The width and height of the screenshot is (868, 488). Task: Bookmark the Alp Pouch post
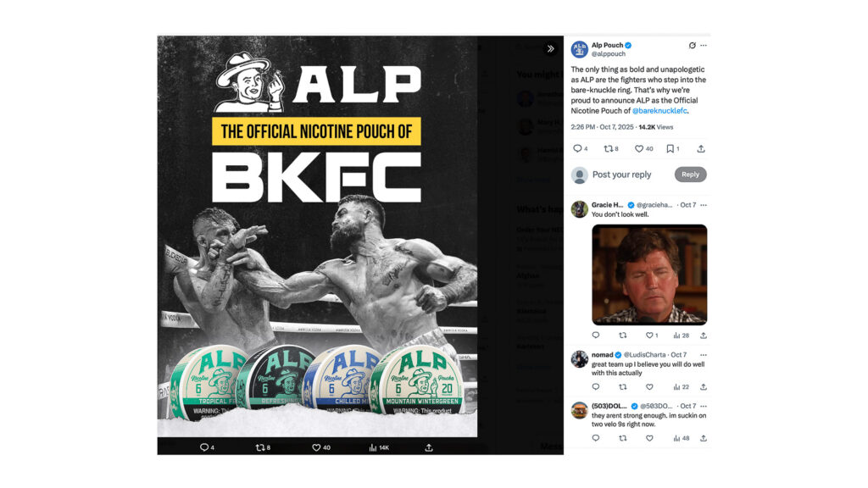click(672, 148)
